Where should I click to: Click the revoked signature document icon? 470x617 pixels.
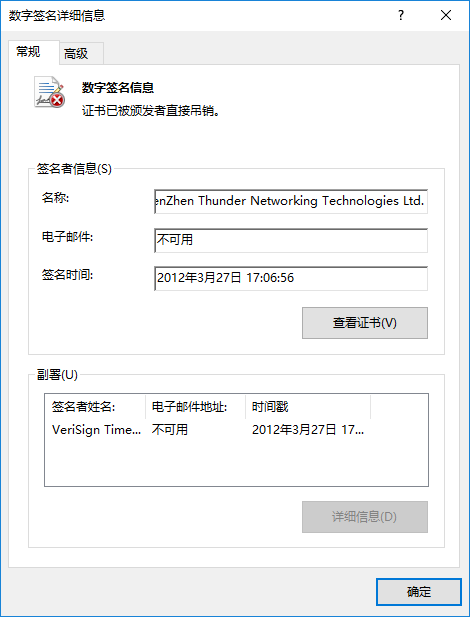tap(50, 92)
